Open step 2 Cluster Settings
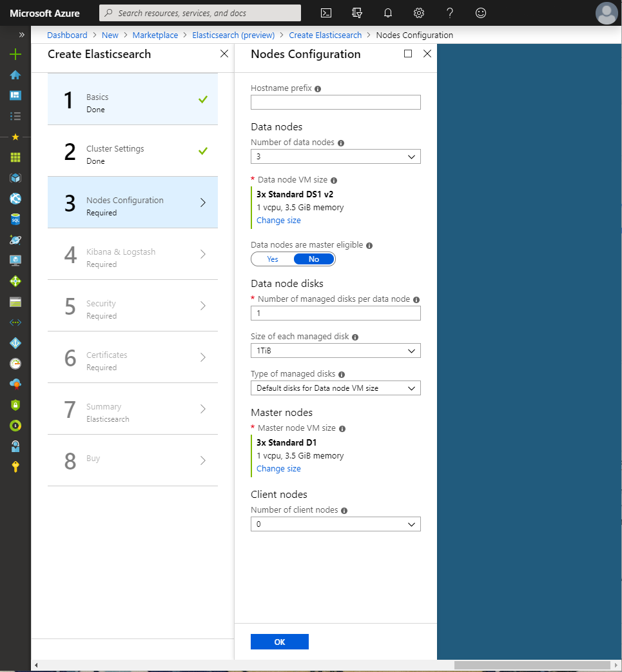This screenshot has height=672, width=622. (132, 151)
